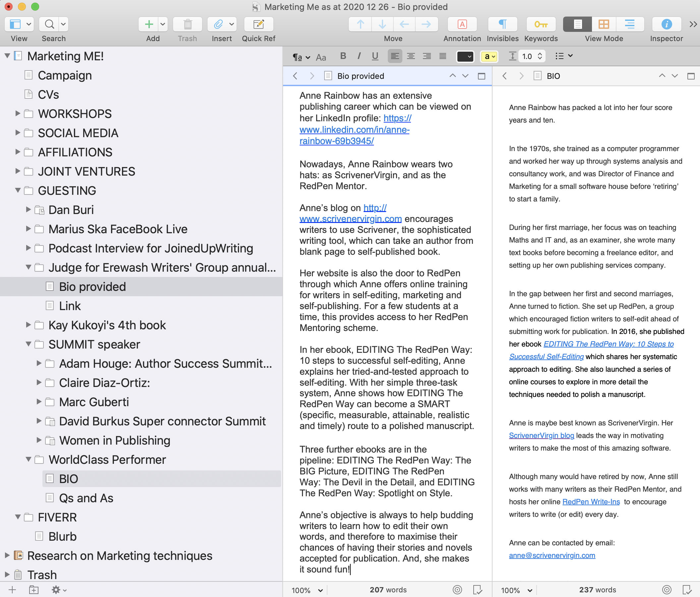Open the ScrivenerVirgin blog link
The height and width of the screenshot is (597, 700).
click(541, 436)
